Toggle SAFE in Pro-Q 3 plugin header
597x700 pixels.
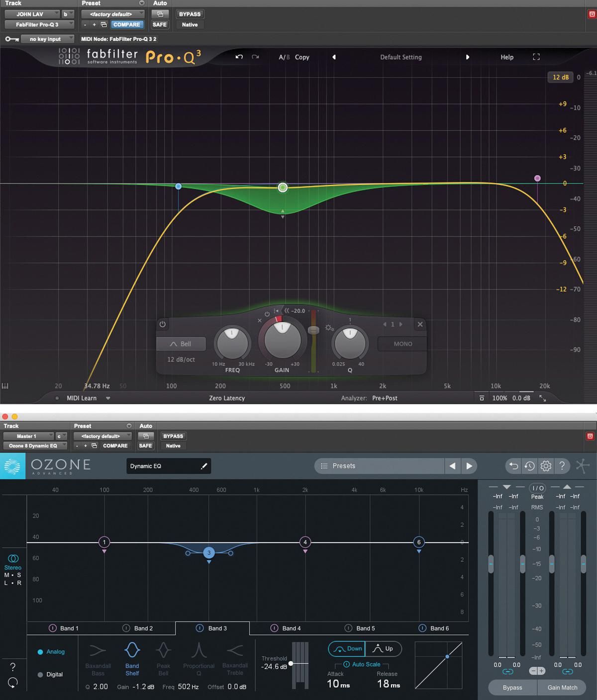(160, 24)
